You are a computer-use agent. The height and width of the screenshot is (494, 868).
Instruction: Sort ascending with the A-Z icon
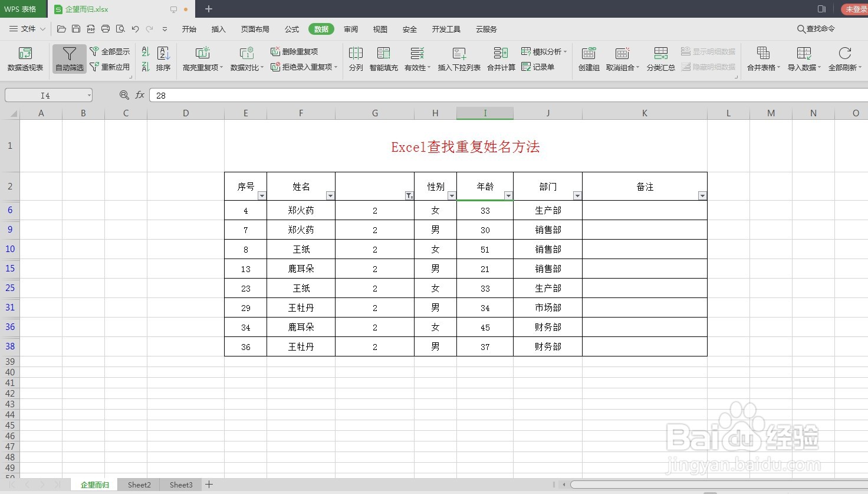coord(146,52)
